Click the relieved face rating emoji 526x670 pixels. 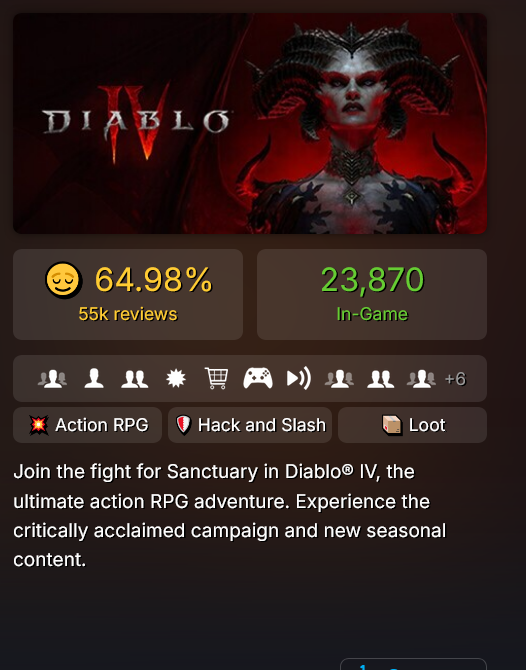click(63, 280)
